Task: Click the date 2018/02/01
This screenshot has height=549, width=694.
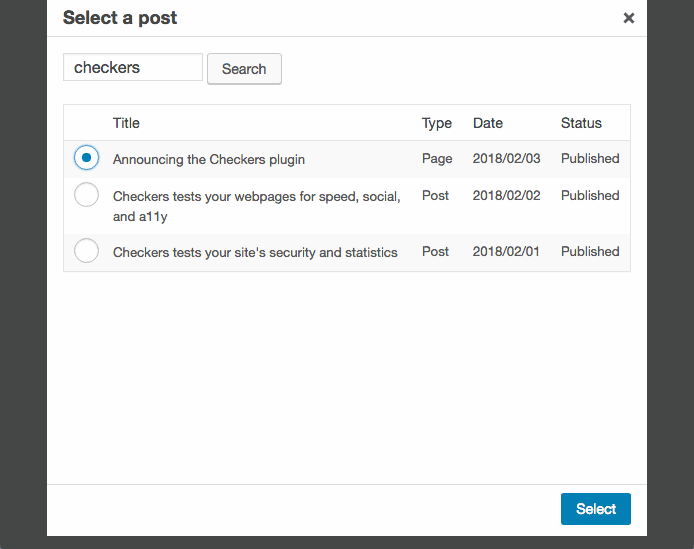Action: click(x=506, y=251)
